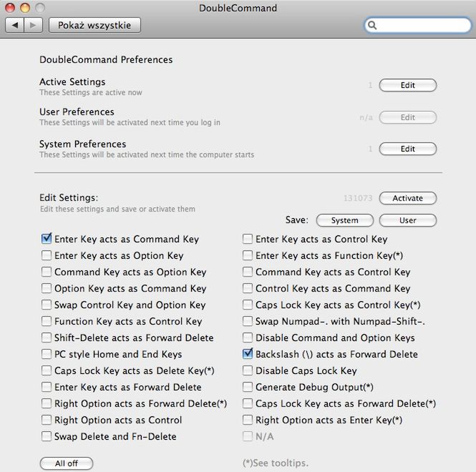Click the DoubleCommand Preferences heading
This screenshot has height=472, width=476.
(x=106, y=59)
